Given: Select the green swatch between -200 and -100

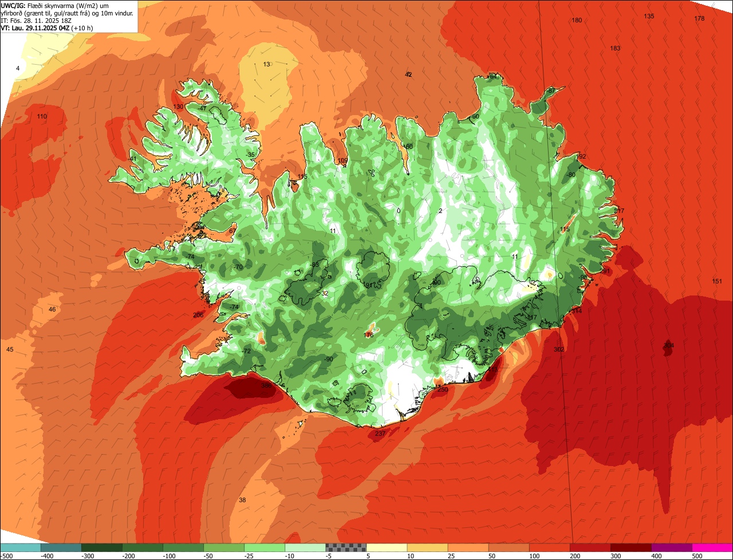Looking at the screenshot, I should coord(142,547).
